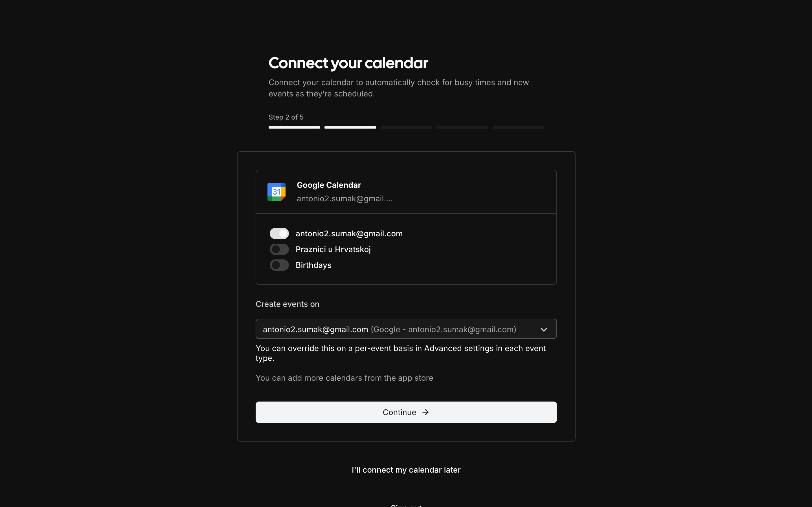812x507 pixels.
Task: Click the antonio2.sumak@gmail.com calendar label
Action: (x=349, y=233)
